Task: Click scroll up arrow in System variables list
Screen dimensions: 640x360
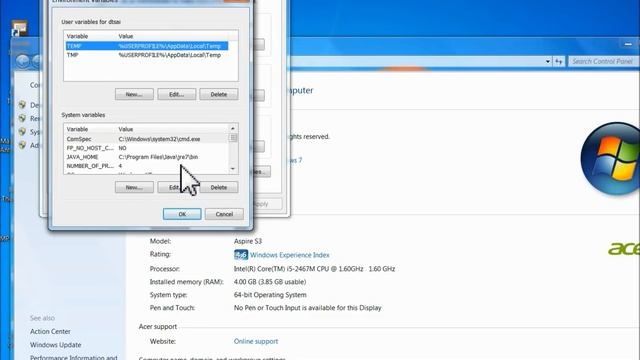Action: [233, 129]
